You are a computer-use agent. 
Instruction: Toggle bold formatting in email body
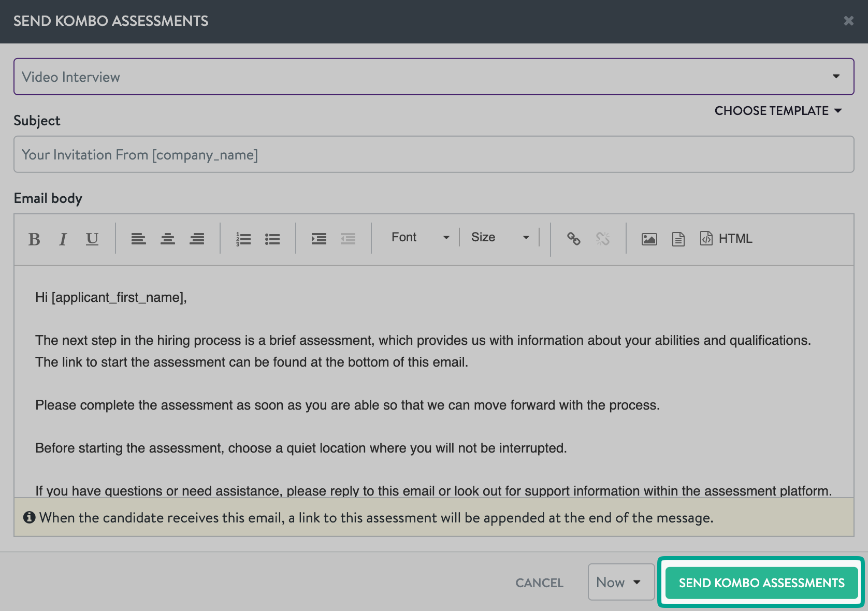click(x=34, y=239)
